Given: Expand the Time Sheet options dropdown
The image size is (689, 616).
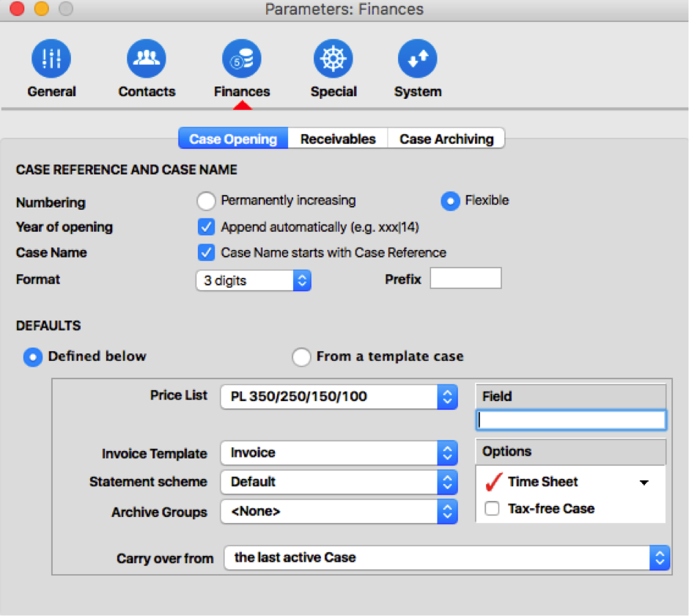Looking at the screenshot, I should tap(644, 482).
